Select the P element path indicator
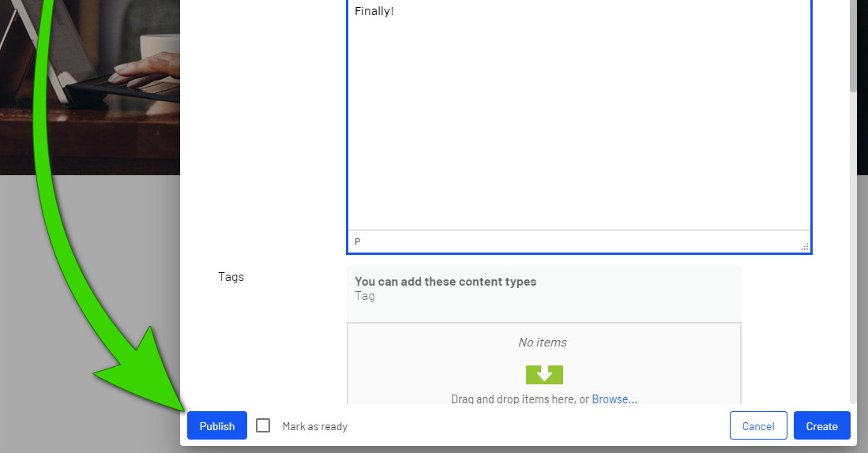 pos(358,241)
